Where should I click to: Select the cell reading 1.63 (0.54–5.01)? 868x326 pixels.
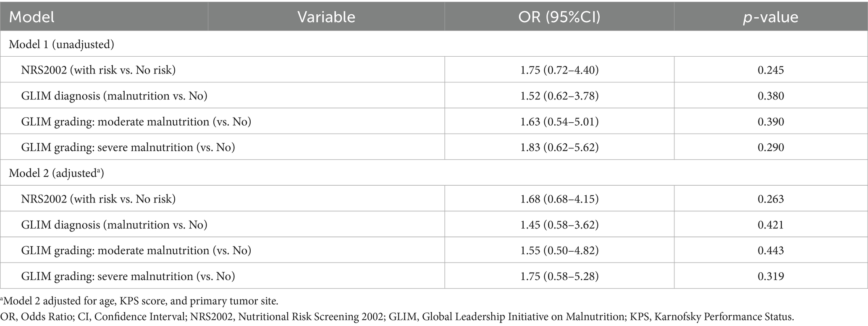559,122
